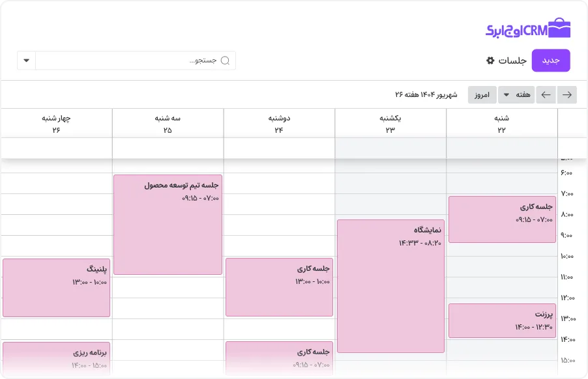Open the پلنینگ event on Wednesday

(x=57, y=287)
